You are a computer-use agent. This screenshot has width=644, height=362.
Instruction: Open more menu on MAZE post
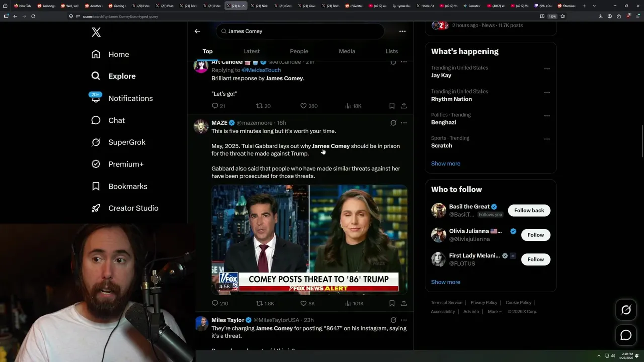coord(404,123)
